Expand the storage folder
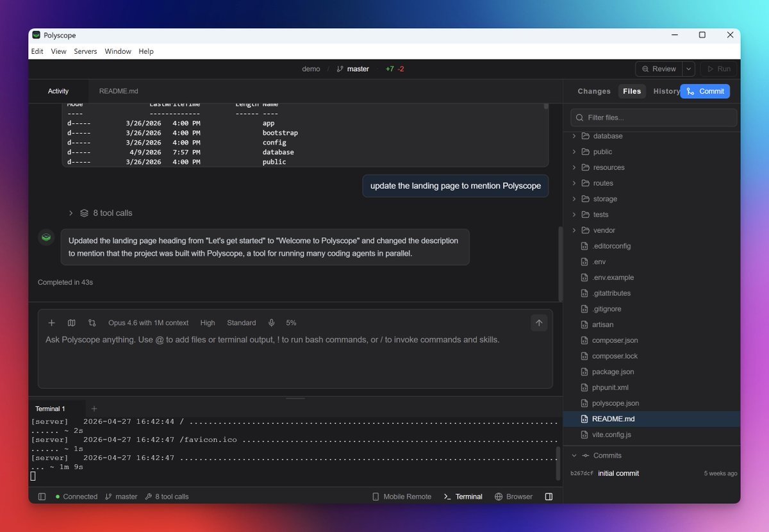This screenshot has width=769, height=532. click(x=574, y=199)
